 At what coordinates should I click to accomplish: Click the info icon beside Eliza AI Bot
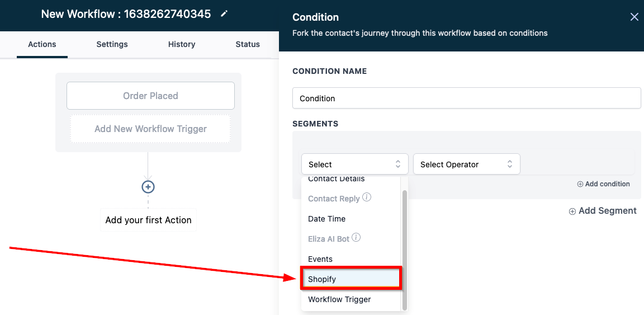coord(356,238)
